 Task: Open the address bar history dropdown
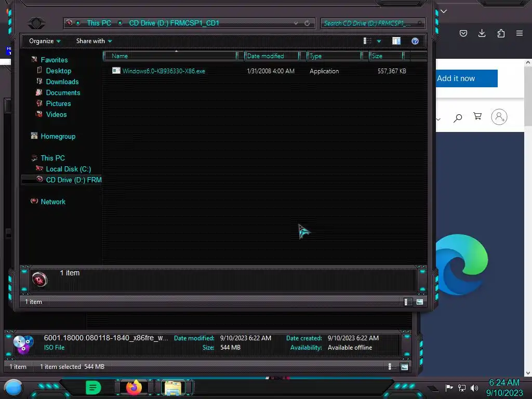(296, 23)
